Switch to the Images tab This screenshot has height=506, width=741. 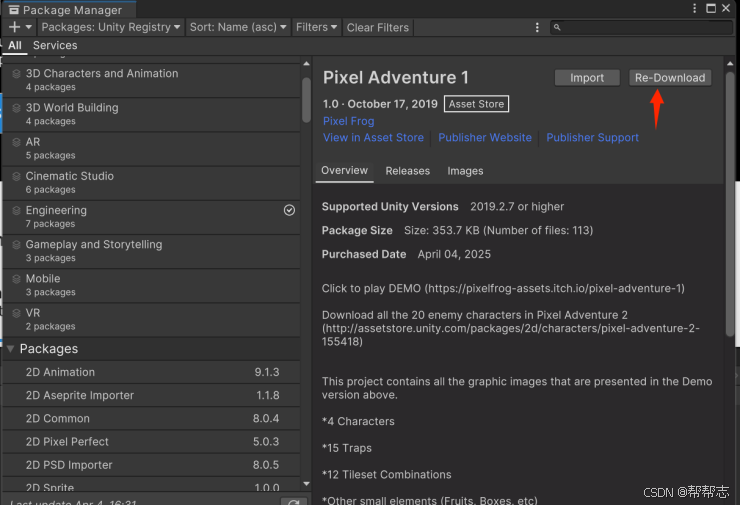click(x=465, y=171)
